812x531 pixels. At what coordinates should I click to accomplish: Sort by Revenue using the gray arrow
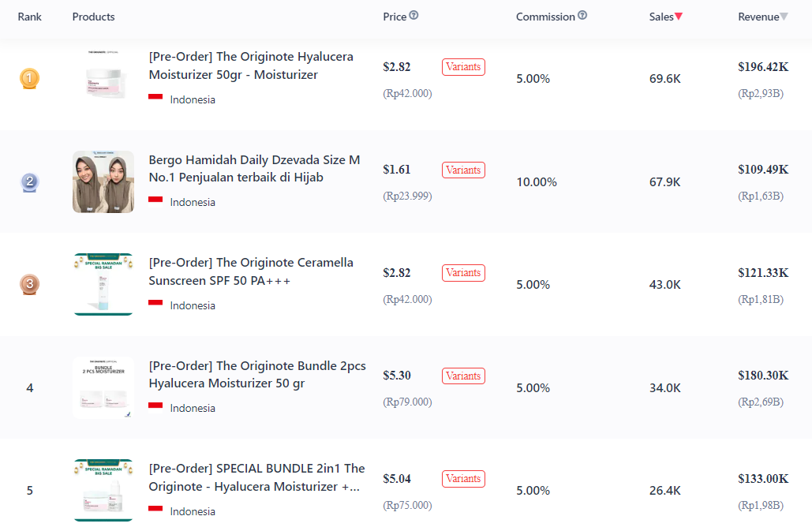point(784,17)
